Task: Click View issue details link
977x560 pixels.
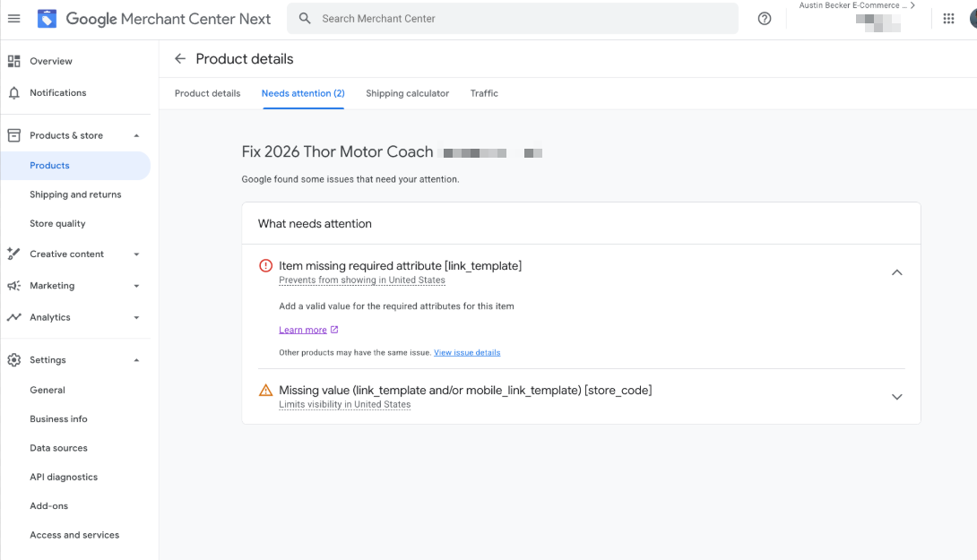Action: [467, 352]
